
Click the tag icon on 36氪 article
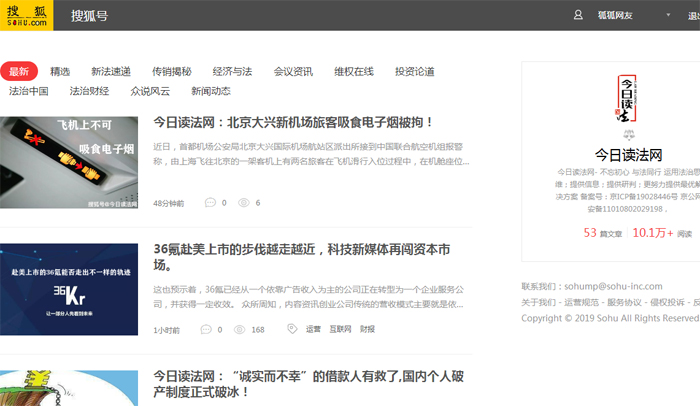[292, 329]
